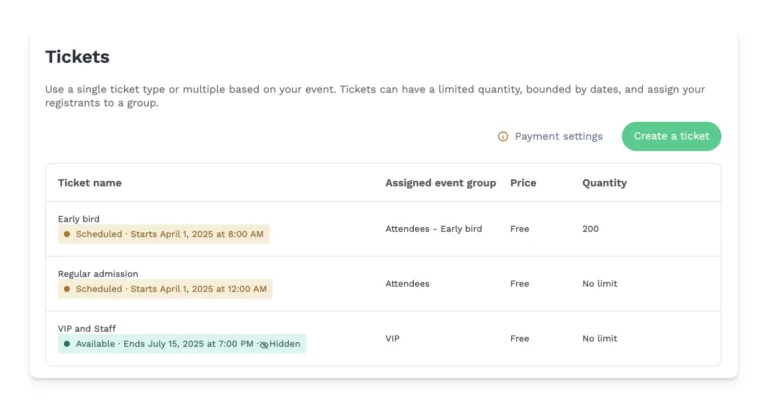Click the Early bird Scheduled status badge
768x408 pixels.
coord(164,234)
